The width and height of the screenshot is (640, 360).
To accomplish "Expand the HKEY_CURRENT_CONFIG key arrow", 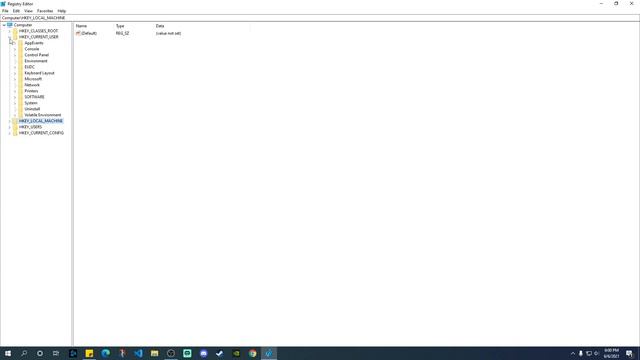I will coord(10,133).
